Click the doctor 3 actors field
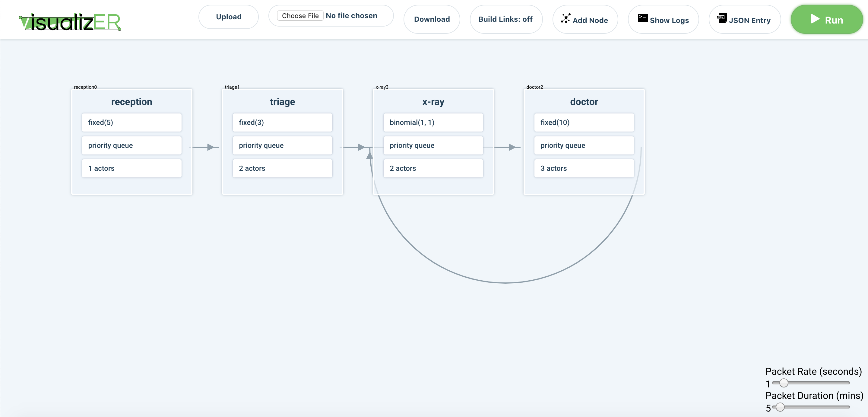Screen dimensions: 868x417 click(x=584, y=168)
